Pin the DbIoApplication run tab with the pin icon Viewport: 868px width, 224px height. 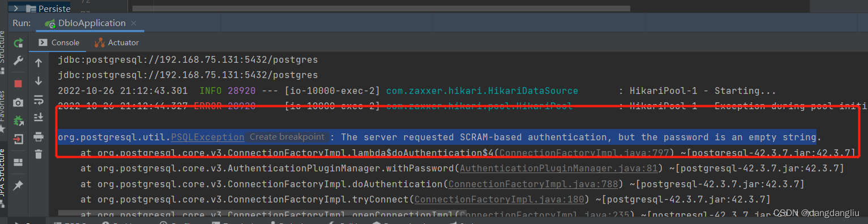tap(18, 185)
